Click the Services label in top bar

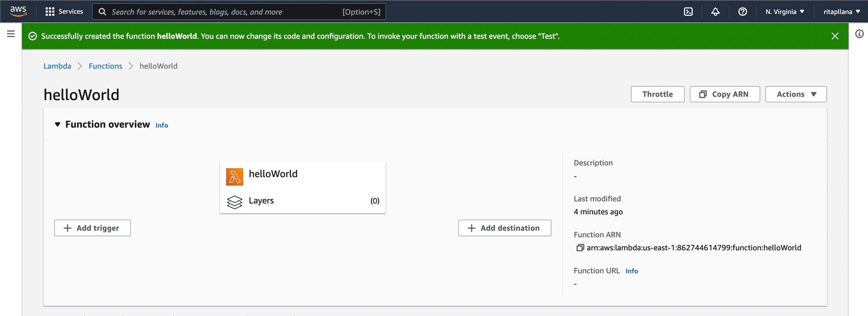click(71, 12)
